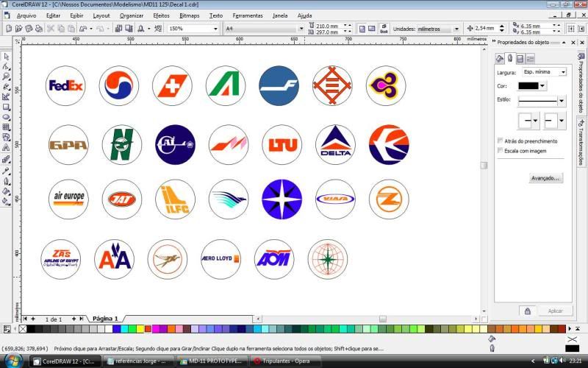This screenshot has width=588, height=368.
Task: Click the Export icon in toolbar
Action: click(129, 29)
